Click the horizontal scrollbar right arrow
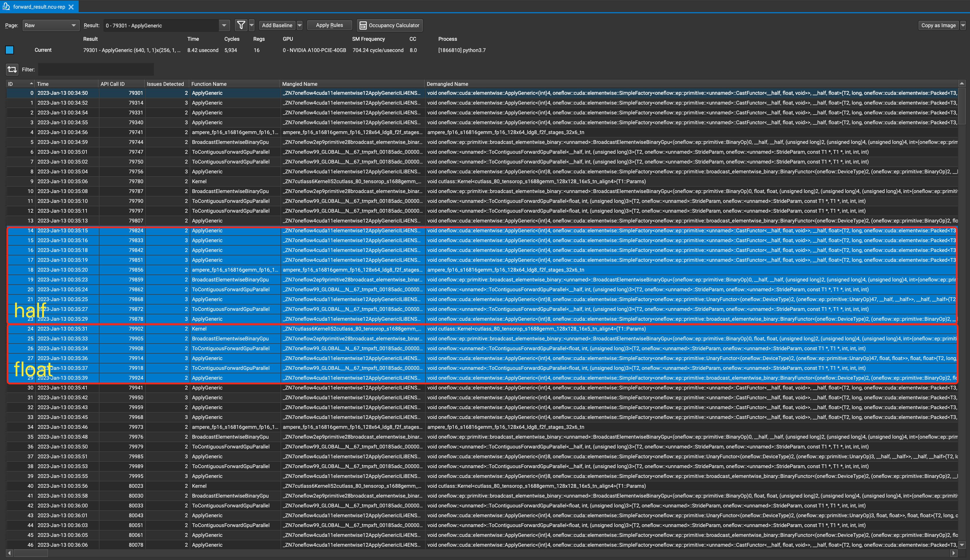Screen dimensions: 970x560 (x=954, y=553)
